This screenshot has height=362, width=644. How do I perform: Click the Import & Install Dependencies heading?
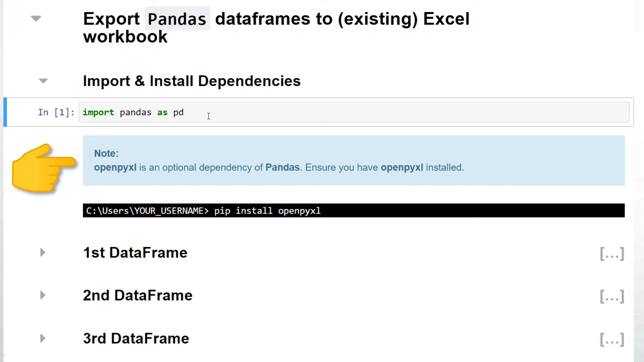(192, 81)
